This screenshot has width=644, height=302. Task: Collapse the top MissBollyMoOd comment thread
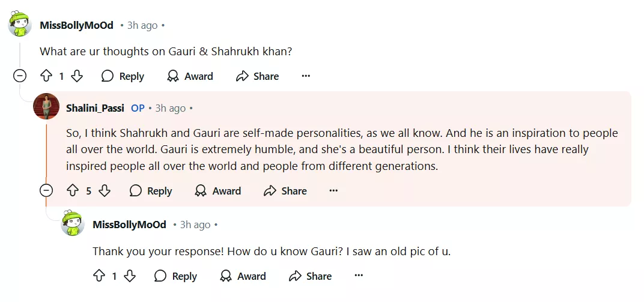coord(20,76)
